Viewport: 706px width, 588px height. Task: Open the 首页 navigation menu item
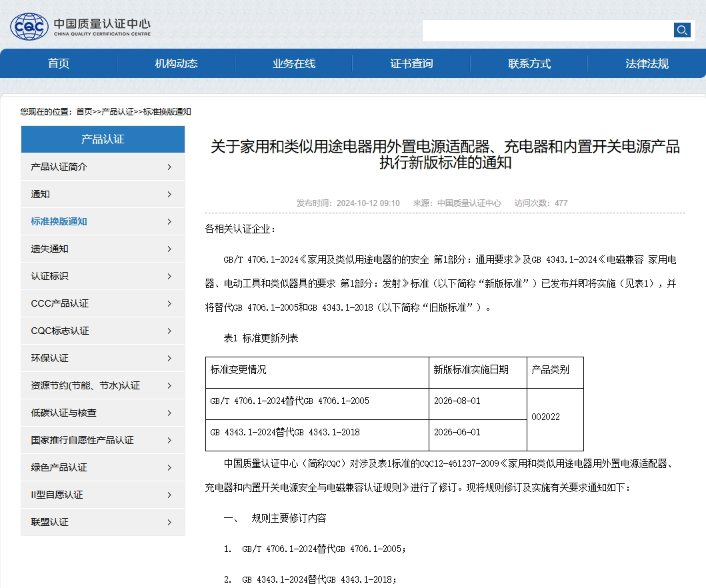click(59, 64)
